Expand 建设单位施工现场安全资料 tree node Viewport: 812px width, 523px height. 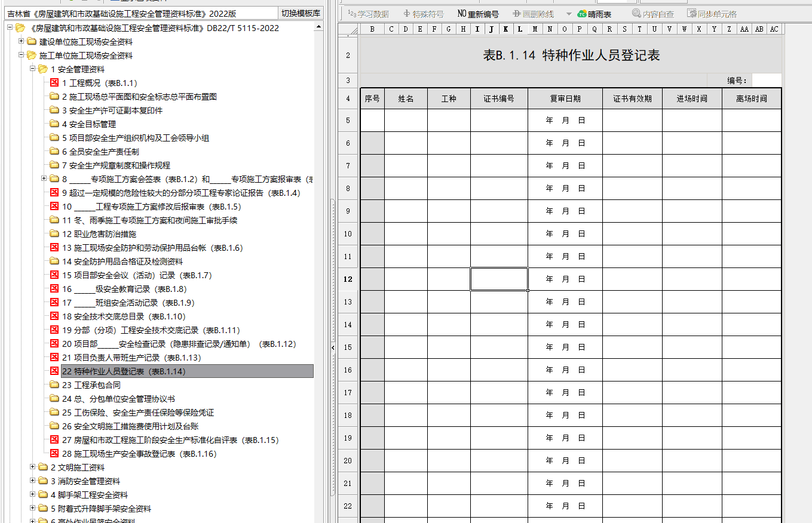[x=22, y=41]
